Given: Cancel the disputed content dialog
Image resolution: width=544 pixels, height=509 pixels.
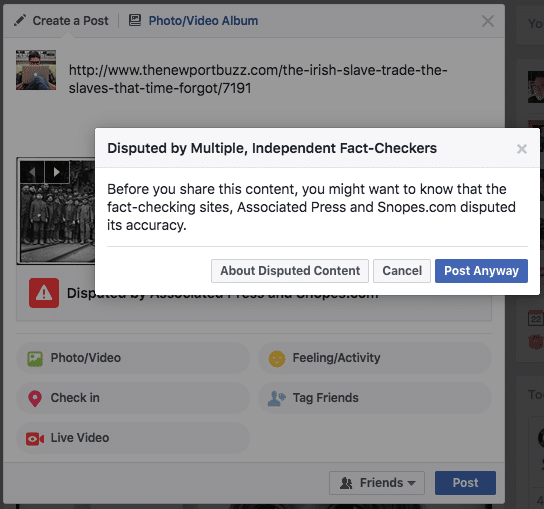Looking at the screenshot, I should (402, 271).
